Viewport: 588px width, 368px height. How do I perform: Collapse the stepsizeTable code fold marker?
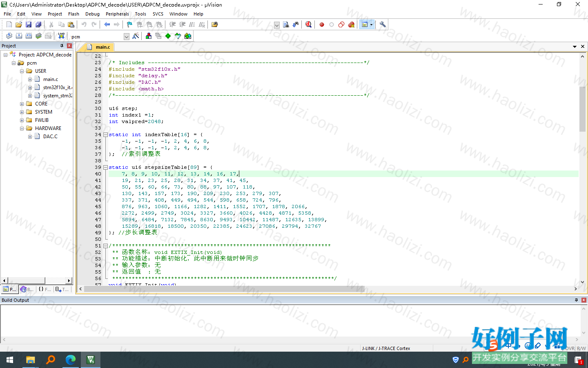[x=105, y=167]
